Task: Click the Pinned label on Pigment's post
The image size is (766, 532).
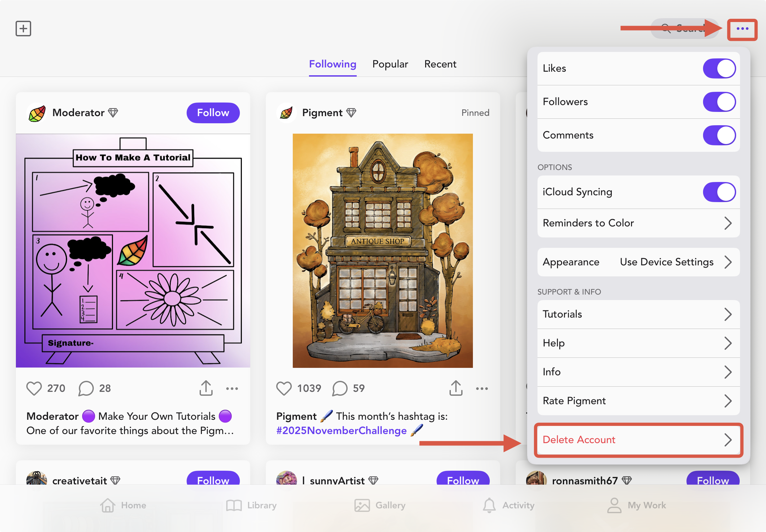Action: 475,113
